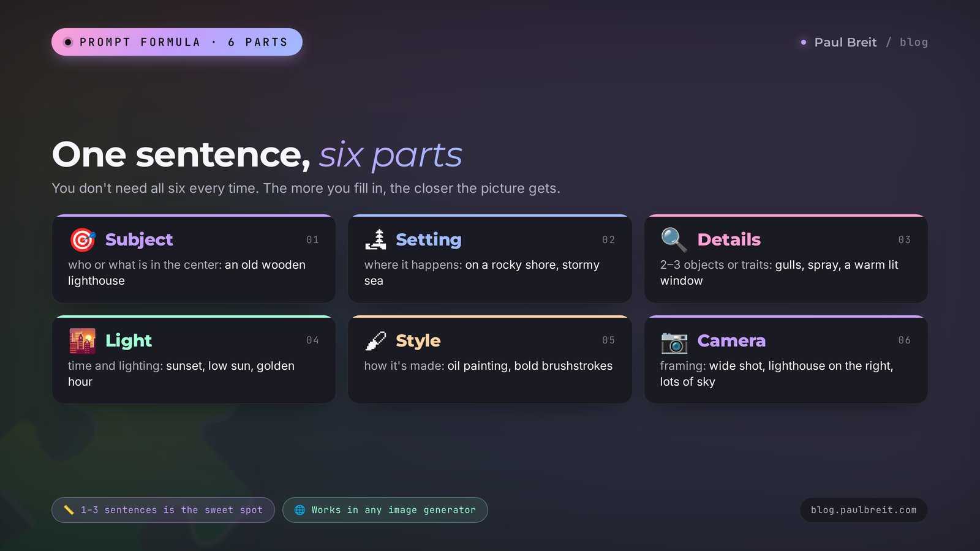
Task: Click the 1-3 sentences sweet spot pill
Action: pyautogui.click(x=163, y=510)
